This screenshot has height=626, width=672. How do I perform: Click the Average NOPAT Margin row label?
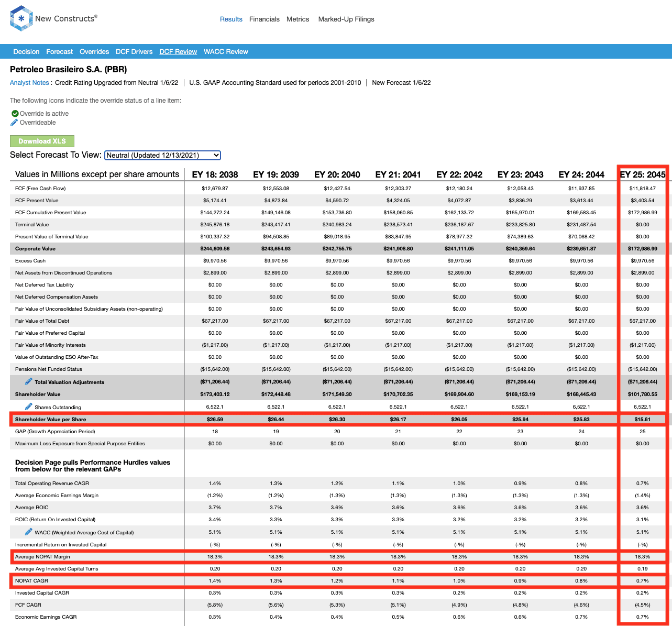click(x=42, y=557)
